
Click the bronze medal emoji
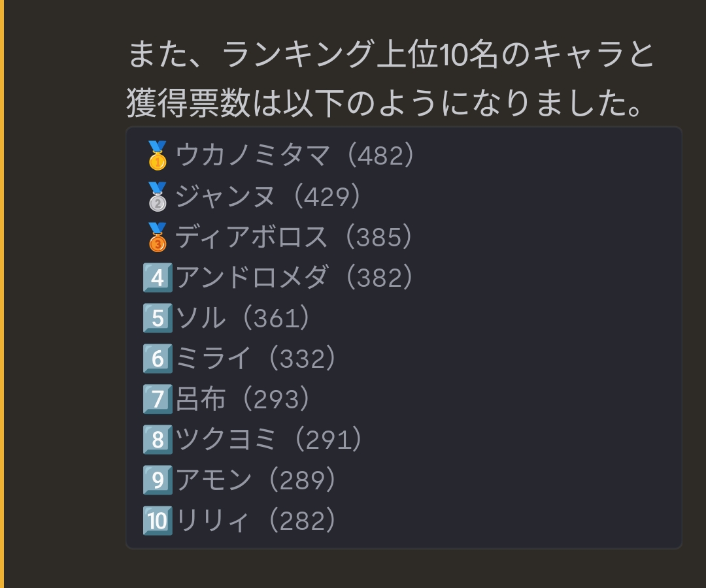pos(158,237)
